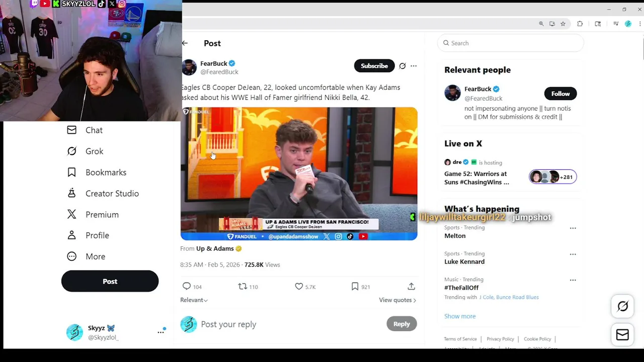Viewport: 644px width, 362px height.
Task: Click the reply comment icon with 104
Action: (187, 286)
